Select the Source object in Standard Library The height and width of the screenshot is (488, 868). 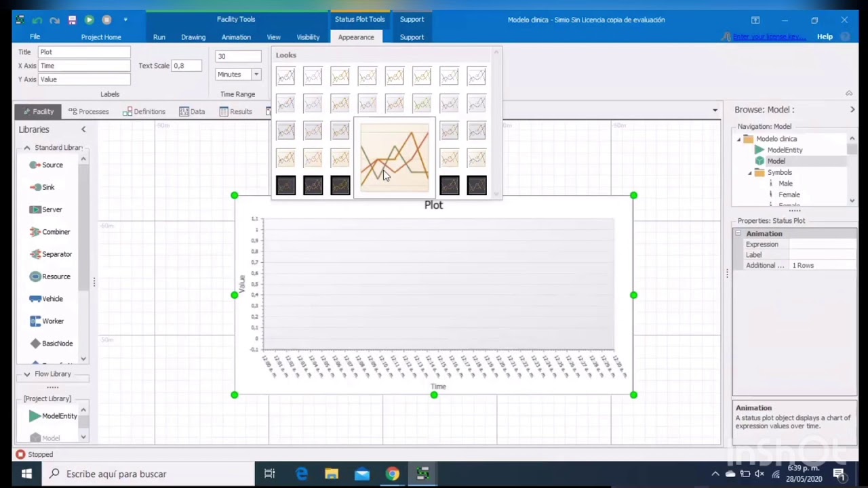pyautogui.click(x=46, y=165)
